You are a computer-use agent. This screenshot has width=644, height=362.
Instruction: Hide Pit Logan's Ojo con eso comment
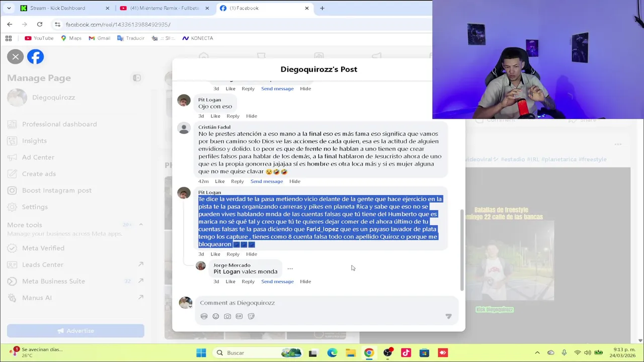click(252, 116)
